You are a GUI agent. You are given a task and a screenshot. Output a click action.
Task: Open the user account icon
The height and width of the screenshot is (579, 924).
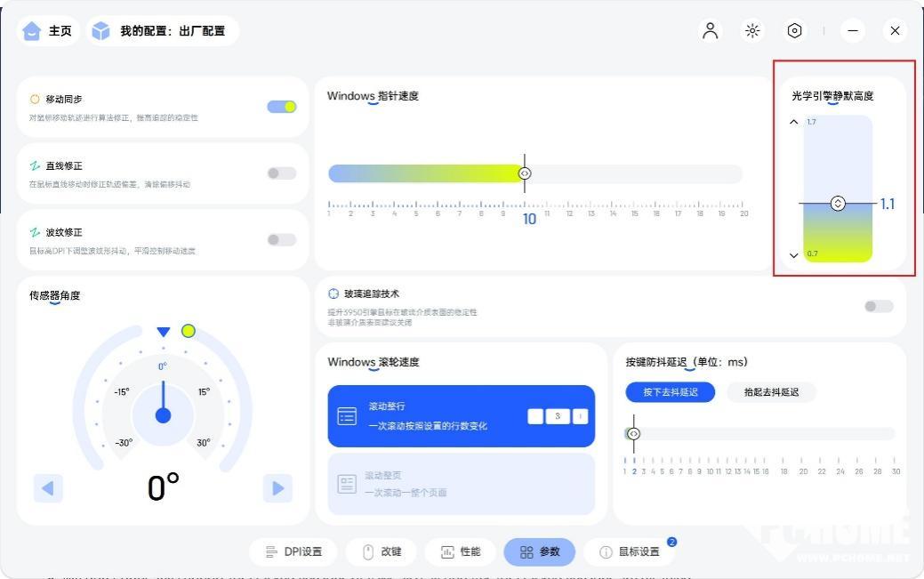710,30
